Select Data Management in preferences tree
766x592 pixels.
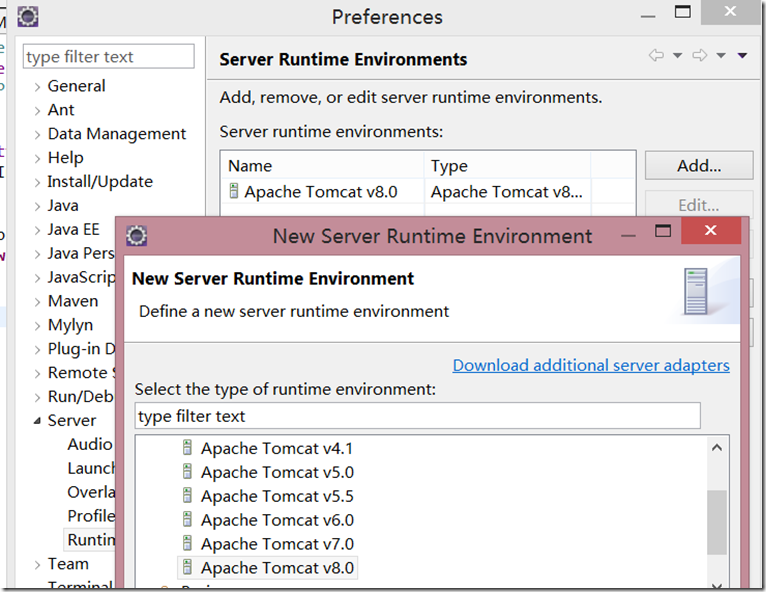(117, 134)
